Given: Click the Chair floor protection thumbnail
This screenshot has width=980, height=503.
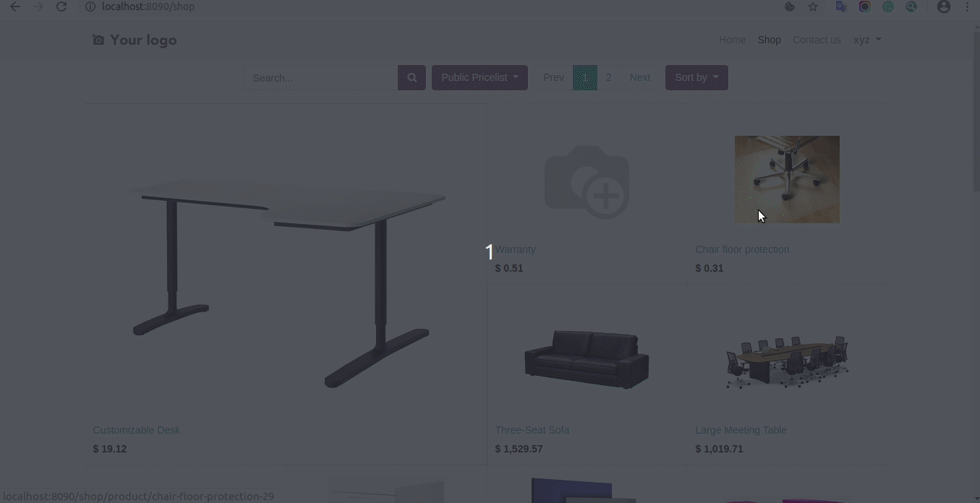Looking at the screenshot, I should [x=787, y=179].
